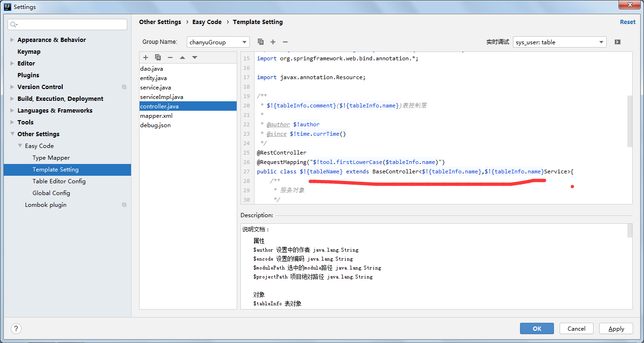644x343 pixels.
Task: Add a new template in file list toolbar
Action: 146,57
